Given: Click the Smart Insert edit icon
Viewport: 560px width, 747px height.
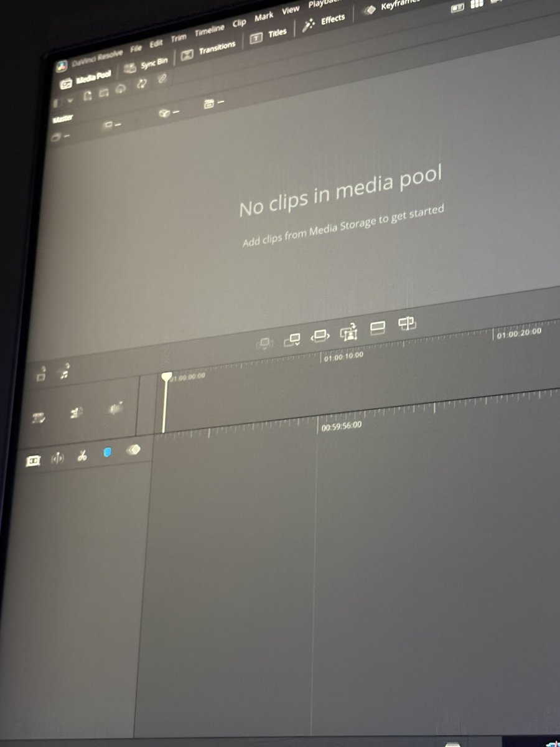Looking at the screenshot, I should [265, 342].
